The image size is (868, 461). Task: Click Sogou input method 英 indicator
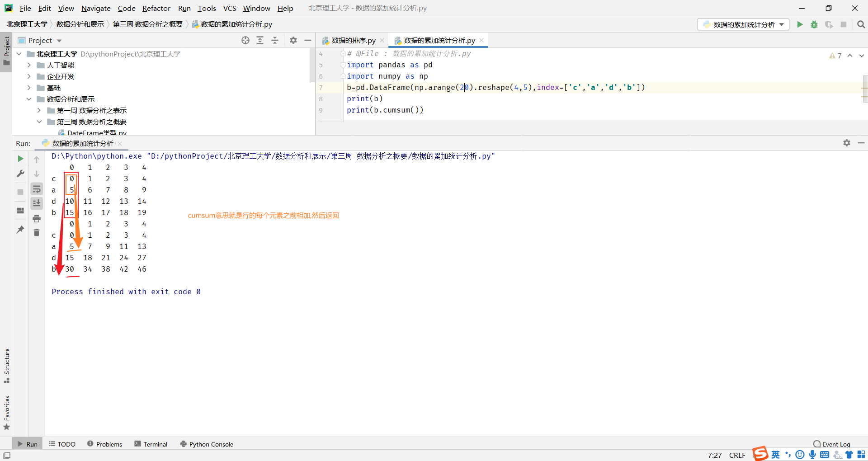tap(775, 454)
